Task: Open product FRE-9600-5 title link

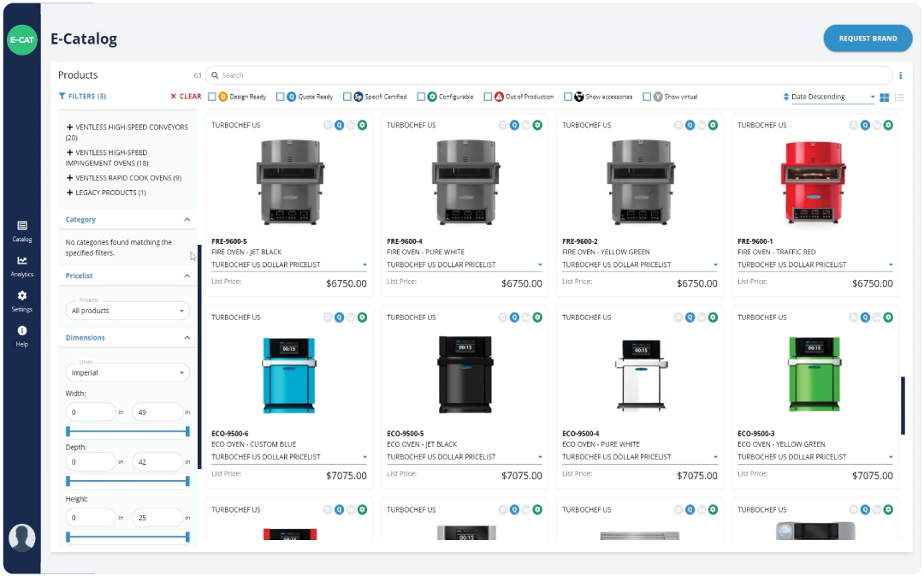Action: pyautogui.click(x=229, y=241)
